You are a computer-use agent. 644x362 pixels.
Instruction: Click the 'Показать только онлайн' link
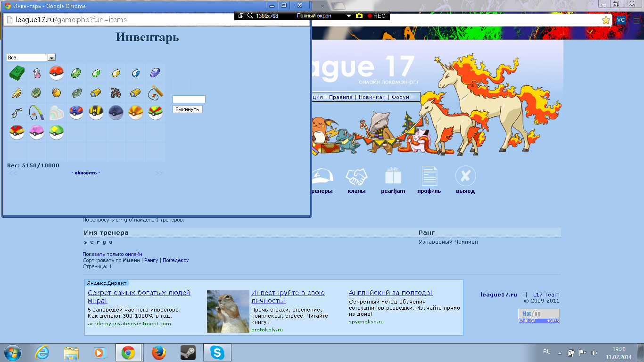pos(112,254)
